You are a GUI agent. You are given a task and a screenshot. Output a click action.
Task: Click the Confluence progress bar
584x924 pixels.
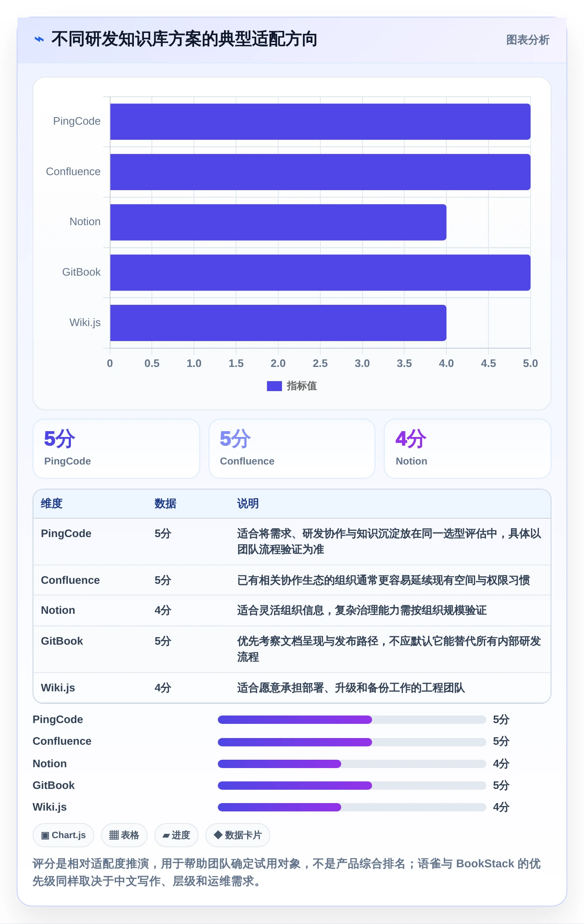coord(352,742)
